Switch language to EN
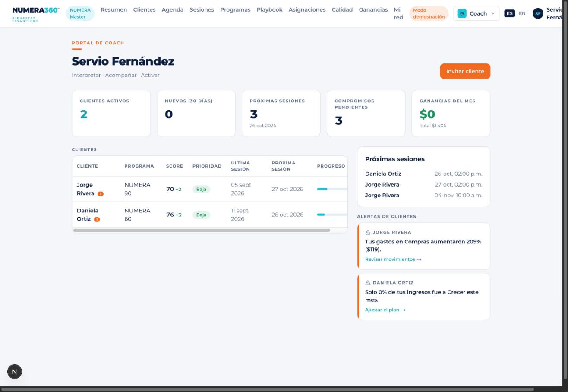 [522, 13]
